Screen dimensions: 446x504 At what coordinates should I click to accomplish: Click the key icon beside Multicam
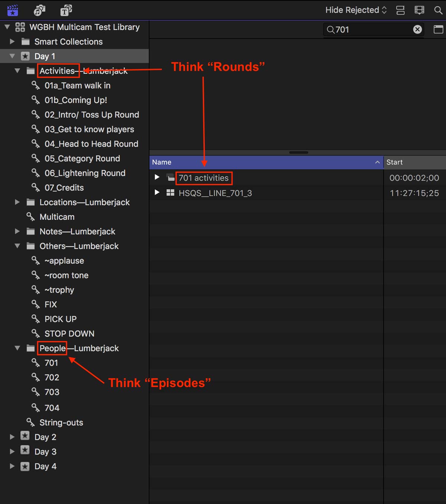coord(30,216)
